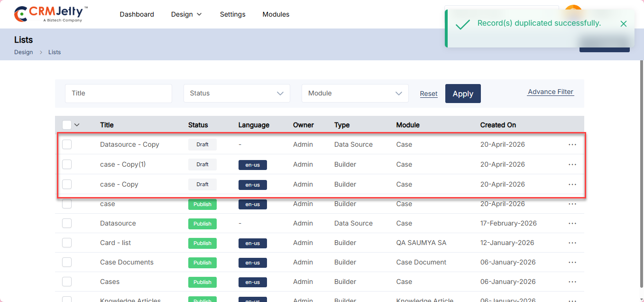Click the Advance Filter link
Viewport: 644px width, 302px height.
click(550, 92)
